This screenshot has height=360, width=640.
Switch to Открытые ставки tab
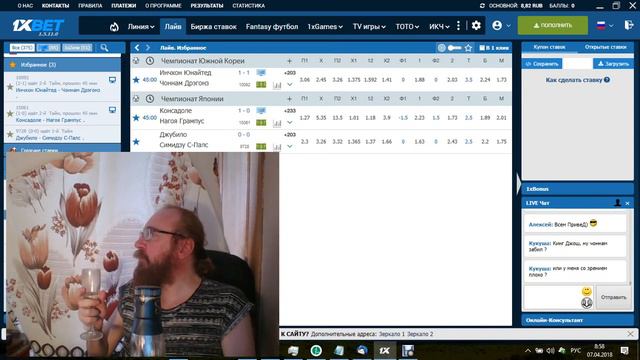(605, 47)
